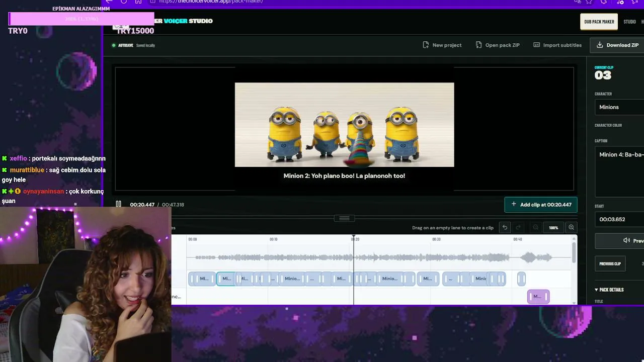This screenshot has height=362, width=644.
Task: Click the Download ZIP button label
Action: click(x=622, y=45)
